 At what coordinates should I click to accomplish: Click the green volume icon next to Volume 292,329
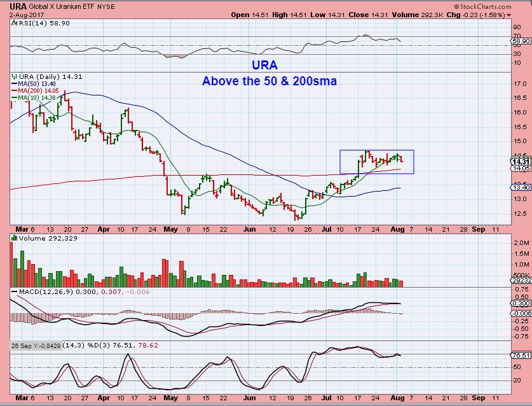pos(14,238)
